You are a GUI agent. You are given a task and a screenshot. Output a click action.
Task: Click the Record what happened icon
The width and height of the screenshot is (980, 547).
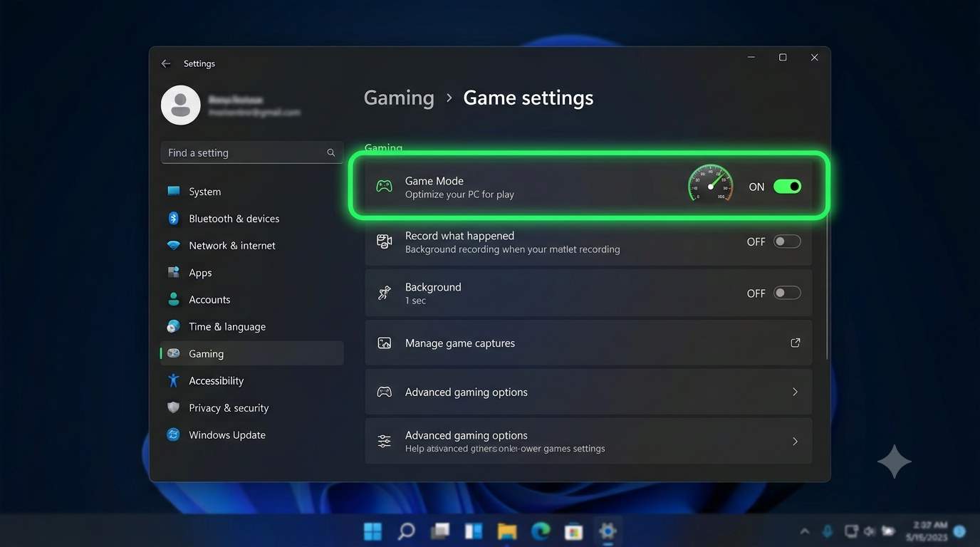384,241
